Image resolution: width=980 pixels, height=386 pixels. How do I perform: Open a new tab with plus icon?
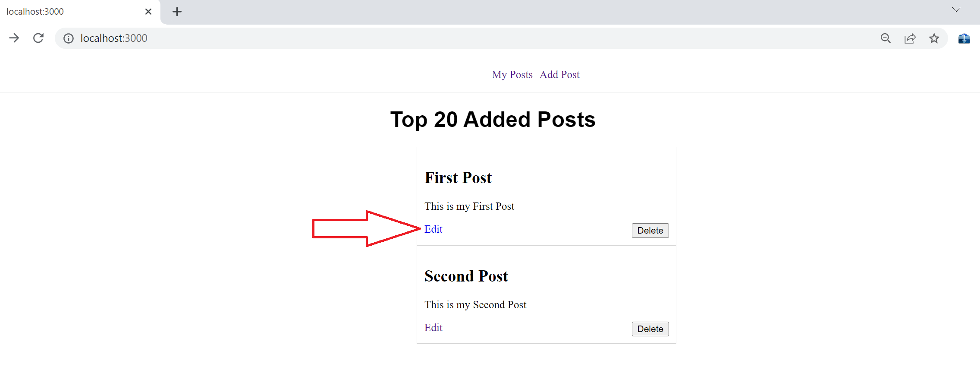177,12
